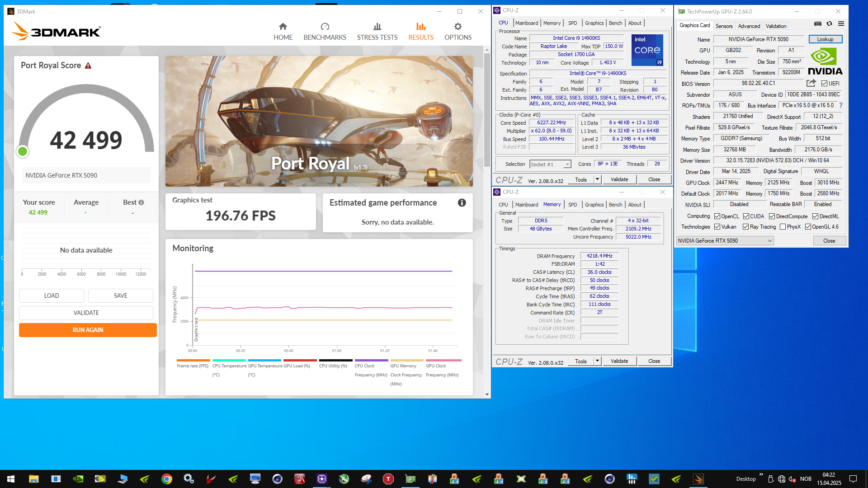Open the GPU selection dropdown in GPU-Z
868x488 pixels.
click(x=725, y=241)
